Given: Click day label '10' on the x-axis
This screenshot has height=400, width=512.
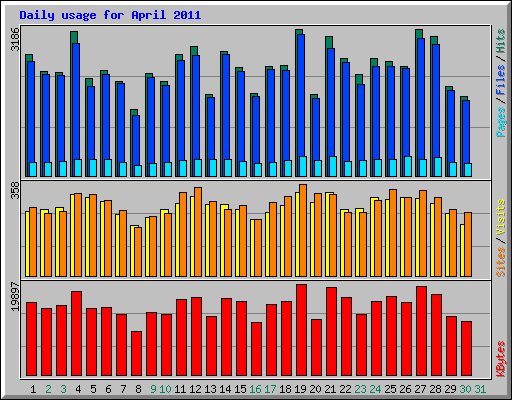Looking at the screenshot, I should (x=165, y=389).
